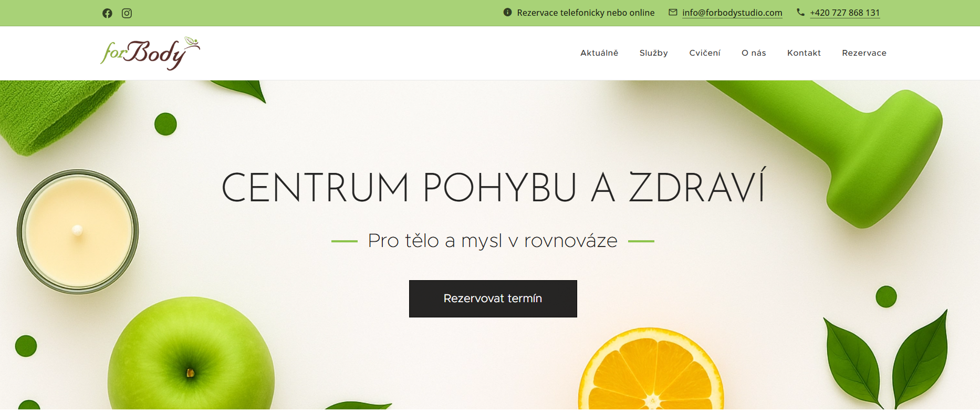Open the Aktuálně menu item
The image size is (980, 411).
(x=599, y=53)
